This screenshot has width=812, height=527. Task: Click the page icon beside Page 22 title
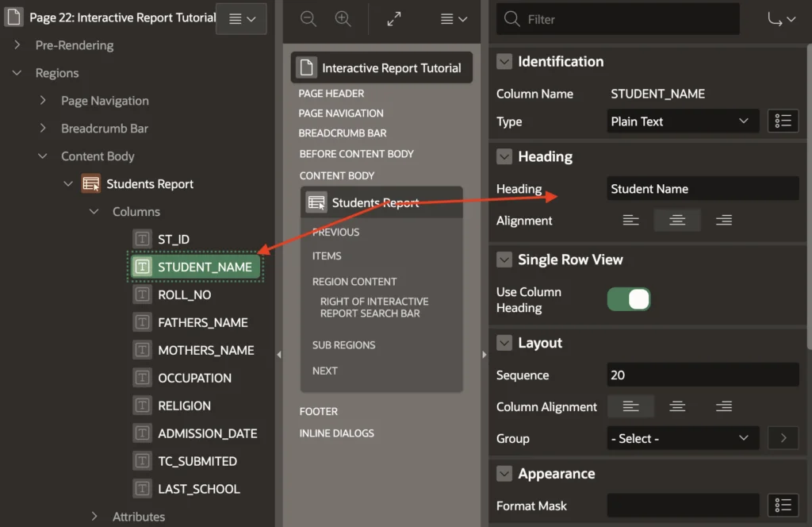point(14,17)
